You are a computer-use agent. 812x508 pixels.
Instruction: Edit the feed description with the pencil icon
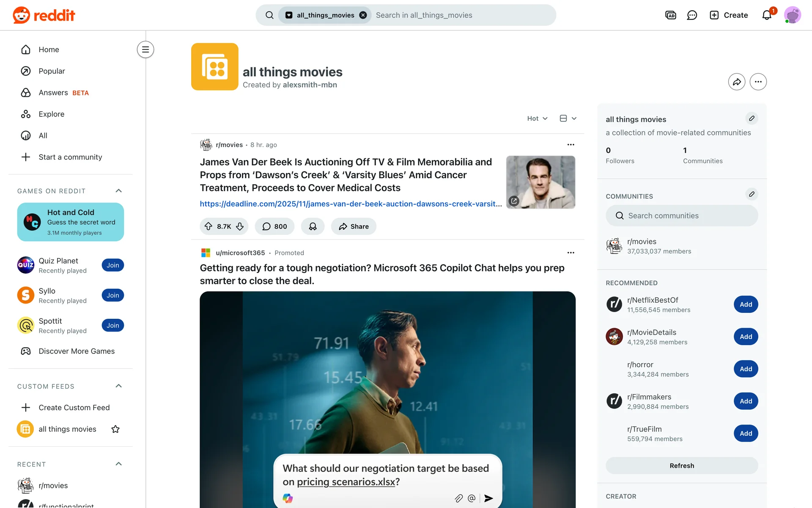[x=752, y=119]
